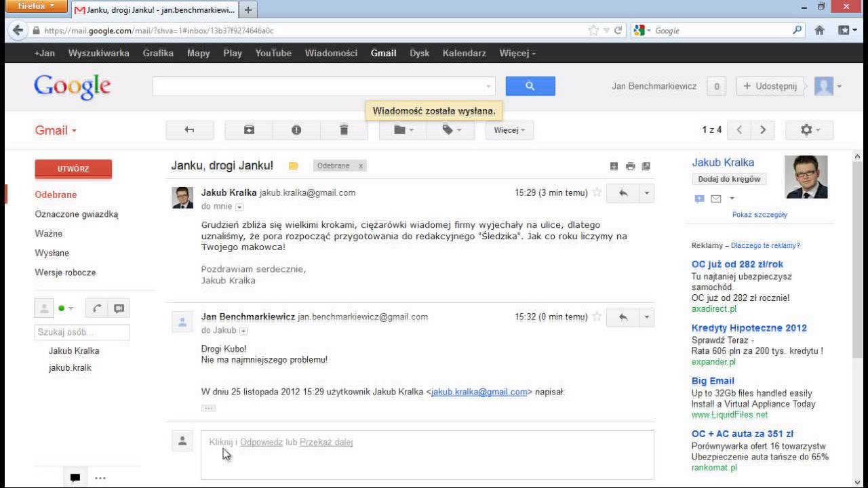
Task: Expand the Gmail product dropdown
Action: point(56,130)
